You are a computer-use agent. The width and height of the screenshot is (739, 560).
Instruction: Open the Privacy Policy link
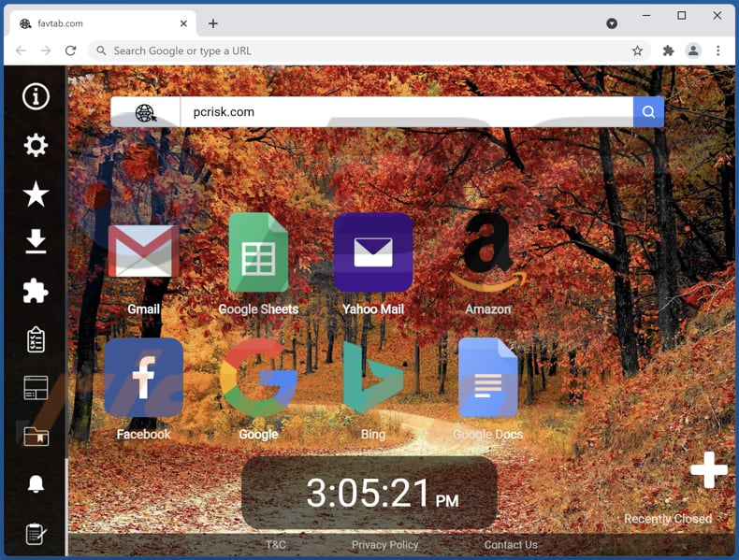coord(385,545)
